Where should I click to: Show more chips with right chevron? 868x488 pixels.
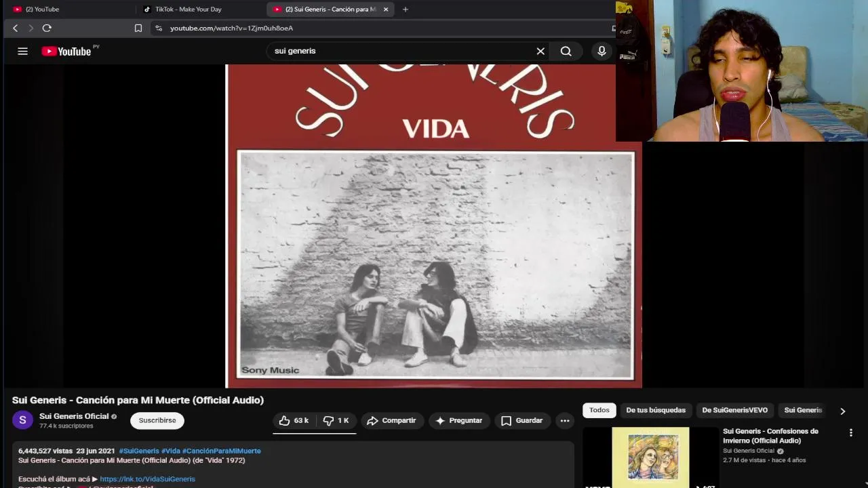pos(843,411)
